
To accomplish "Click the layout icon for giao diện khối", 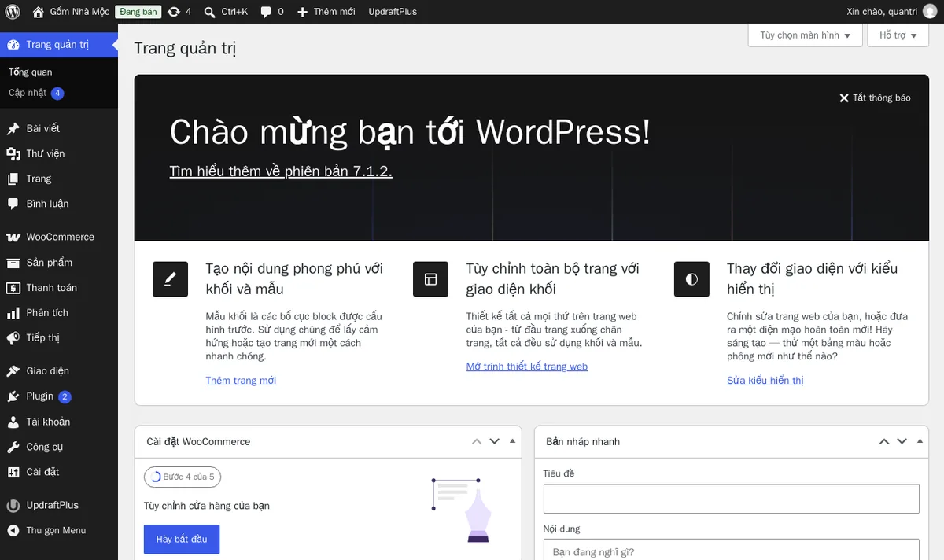I will click(x=430, y=279).
